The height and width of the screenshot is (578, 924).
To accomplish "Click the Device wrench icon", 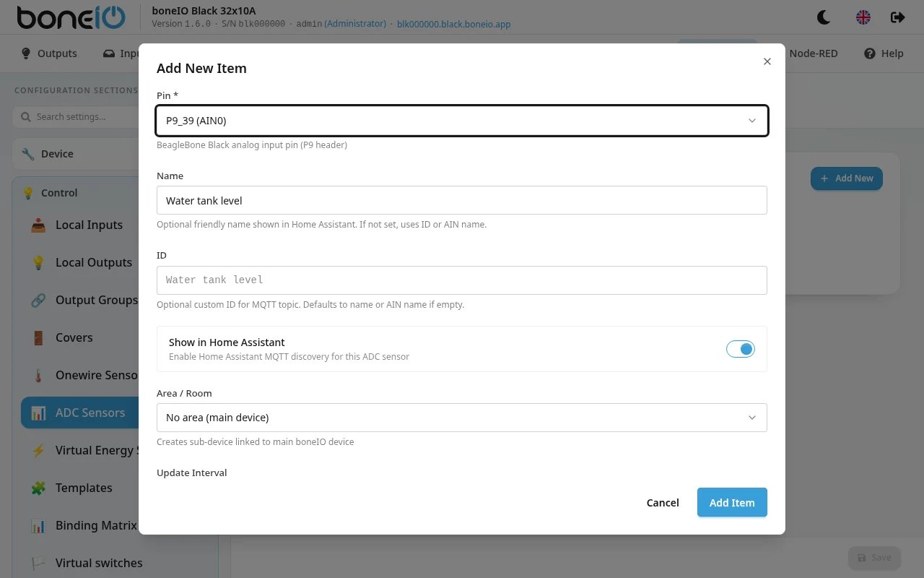I will click(28, 154).
